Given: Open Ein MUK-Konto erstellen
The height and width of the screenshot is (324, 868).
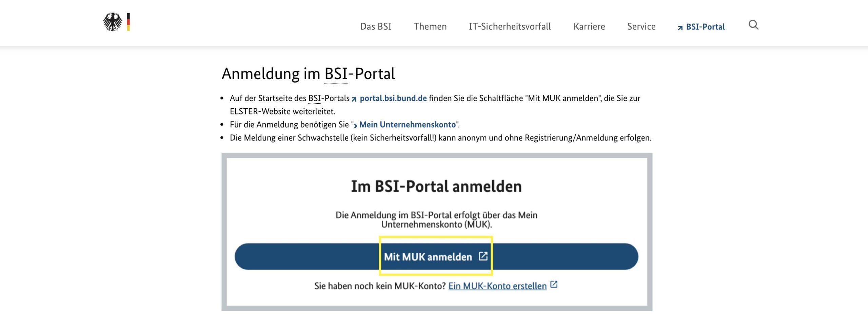Looking at the screenshot, I should (x=497, y=285).
